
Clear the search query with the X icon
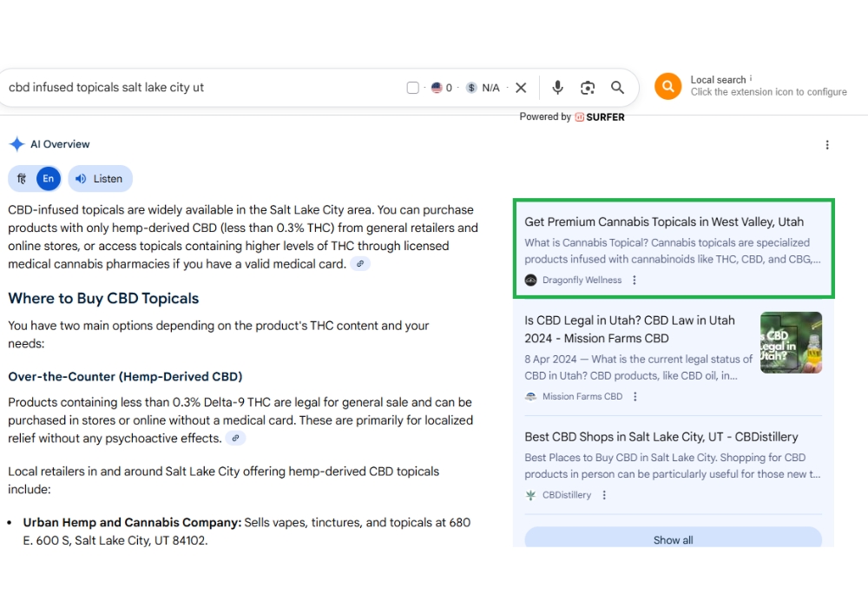pyautogui.click(x=521, y=88)
